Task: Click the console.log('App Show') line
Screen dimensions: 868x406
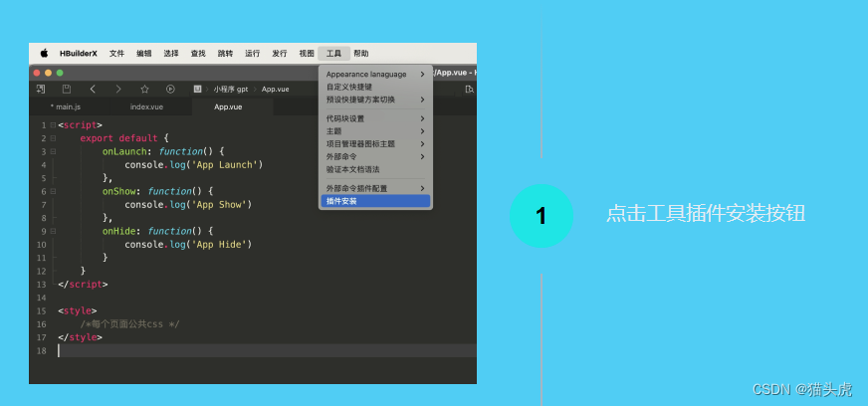Action: coord(188,205)
